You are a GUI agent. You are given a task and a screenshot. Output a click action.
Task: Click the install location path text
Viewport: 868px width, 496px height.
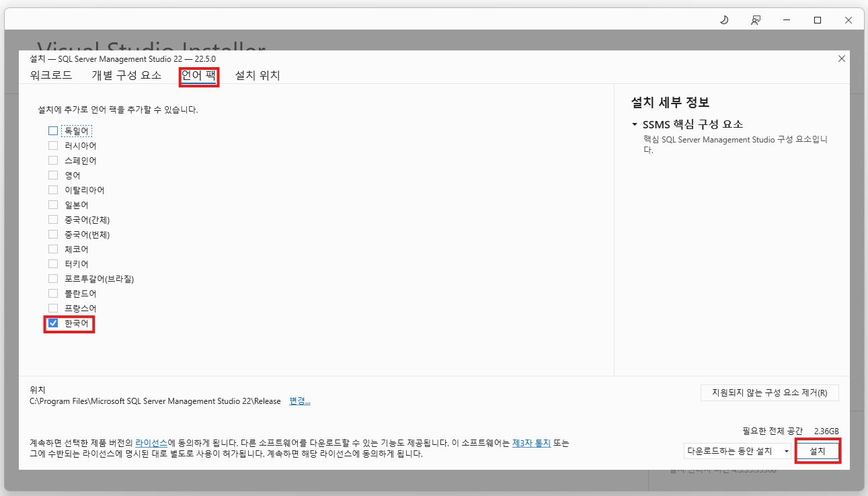click(155, 401)
